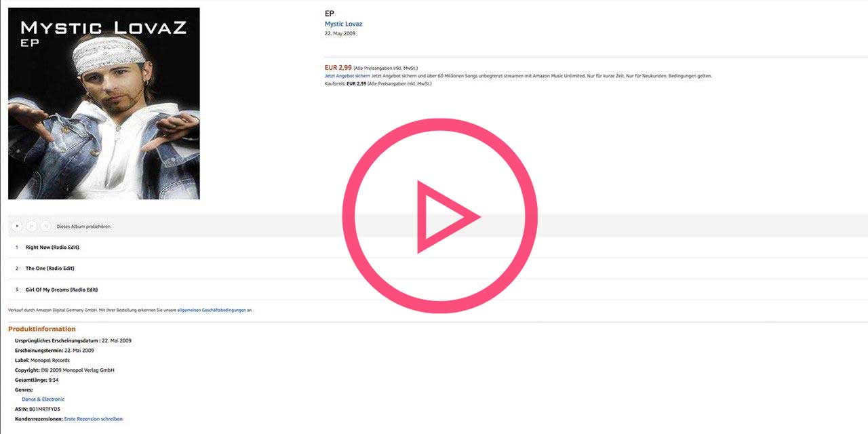Click the previous track button in preview bar
Screen dimensions: 868x434
pos(31,226)
